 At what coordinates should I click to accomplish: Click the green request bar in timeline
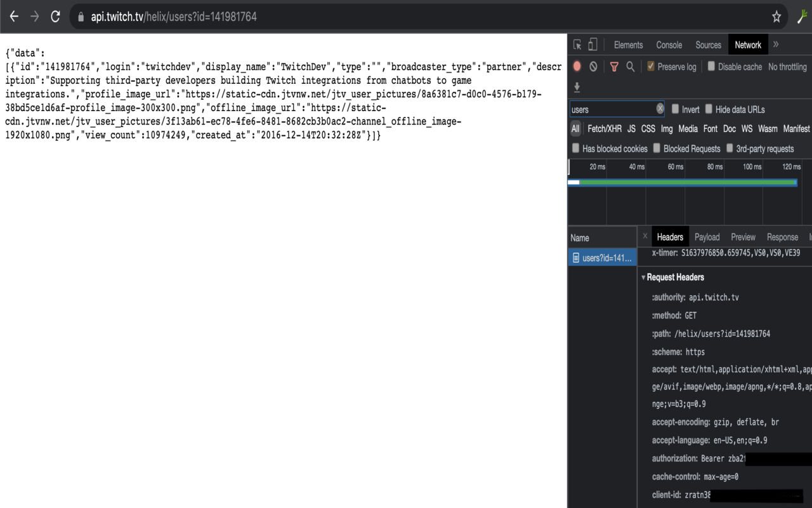coord(687,183)
